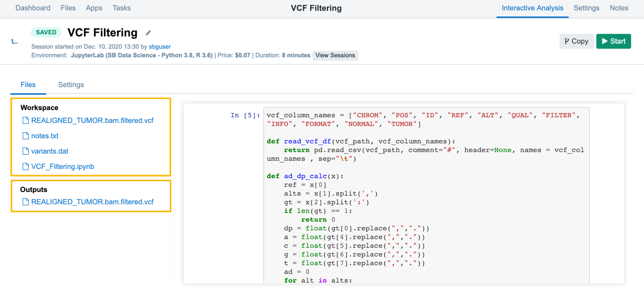The width and height of the screenshot is (644, 297).
Task: Click the 'for alt in alts:' code line
Action: [318, 281]
